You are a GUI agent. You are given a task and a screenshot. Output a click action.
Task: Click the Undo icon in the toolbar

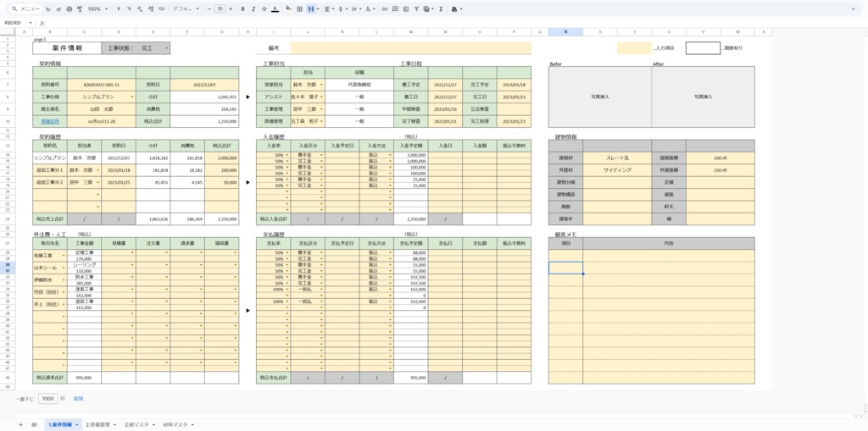point(48,8)
